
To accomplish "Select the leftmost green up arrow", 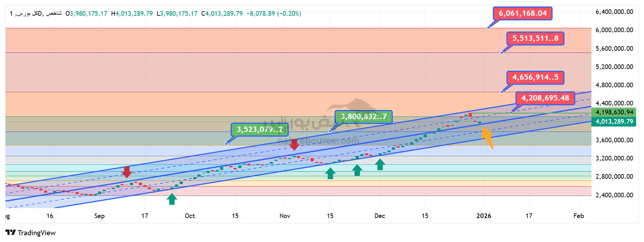I will click(x=172, y=199).
